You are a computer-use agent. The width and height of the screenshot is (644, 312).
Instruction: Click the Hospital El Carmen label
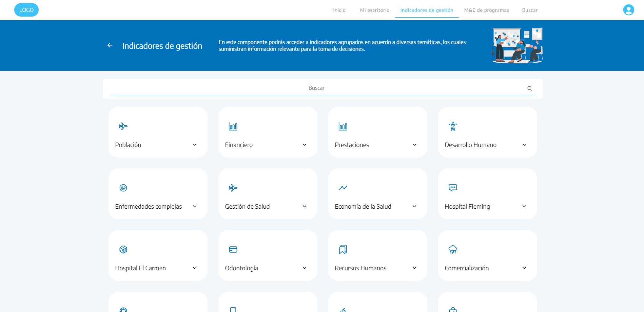140,268
